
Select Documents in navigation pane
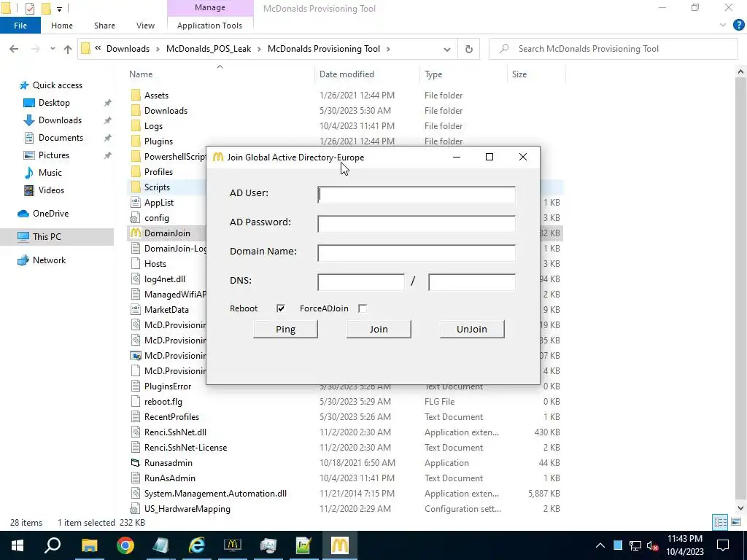61,138
